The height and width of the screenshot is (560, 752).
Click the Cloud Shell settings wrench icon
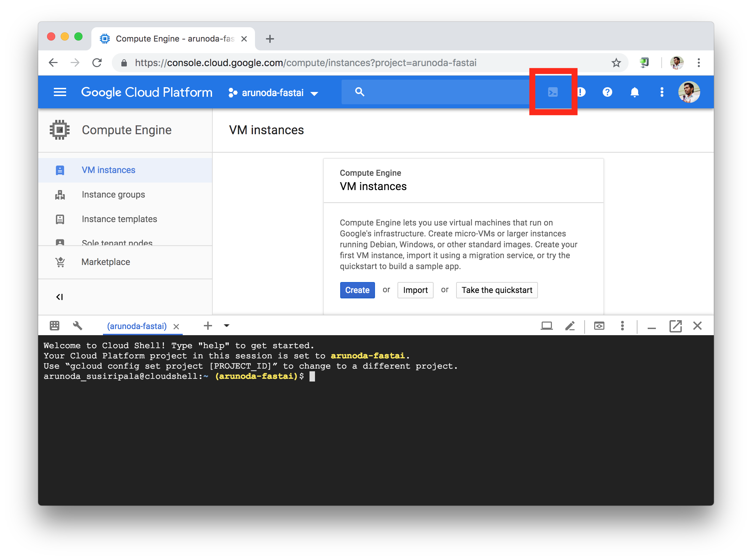pyautogui.click(x=77, y=325)
